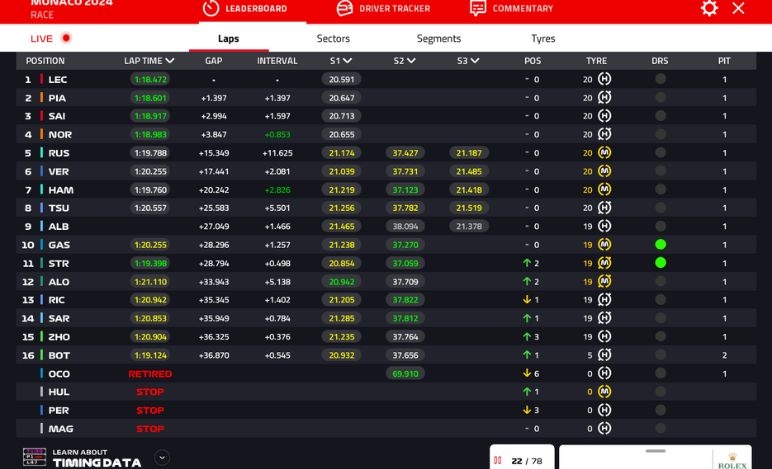Open the S1 sector column dropdown
This screenshot has width=772, height=469.
coord(347,61)
